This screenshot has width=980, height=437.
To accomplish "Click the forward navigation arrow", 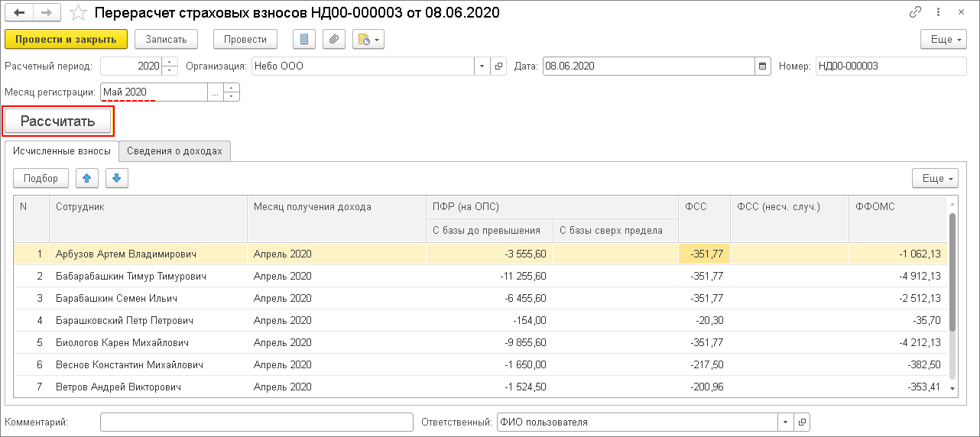I will tap(47, 13).
